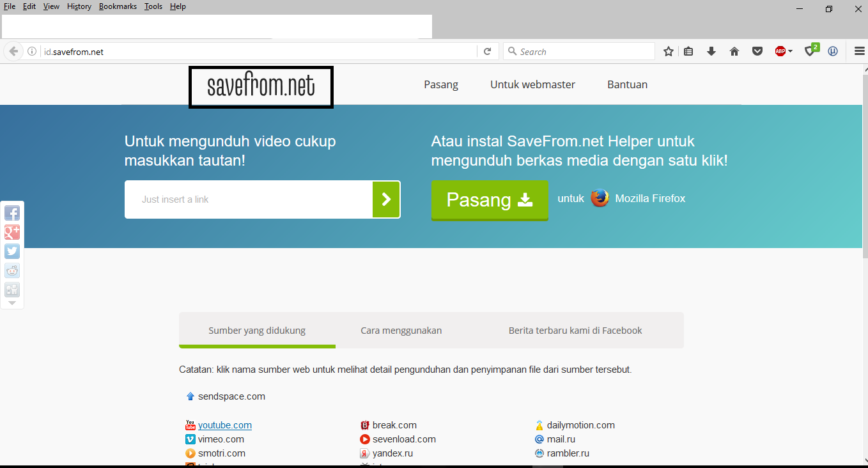Open the History menu
The height and width of the screenshot is (468, 868).
click(x=79, y=6)
